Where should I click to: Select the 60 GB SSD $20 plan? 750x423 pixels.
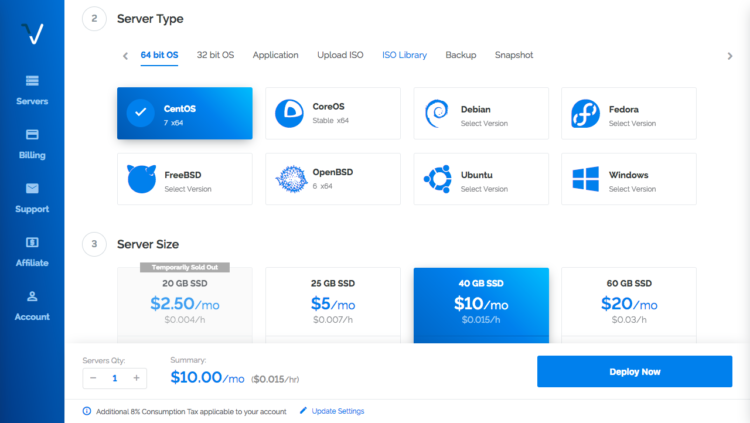(629, 305)
